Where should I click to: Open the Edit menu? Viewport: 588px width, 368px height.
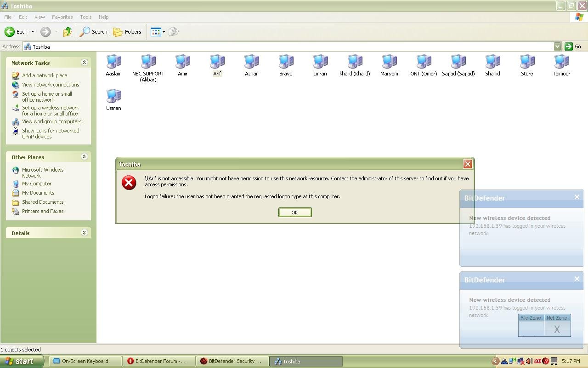(x=23, y=17)
